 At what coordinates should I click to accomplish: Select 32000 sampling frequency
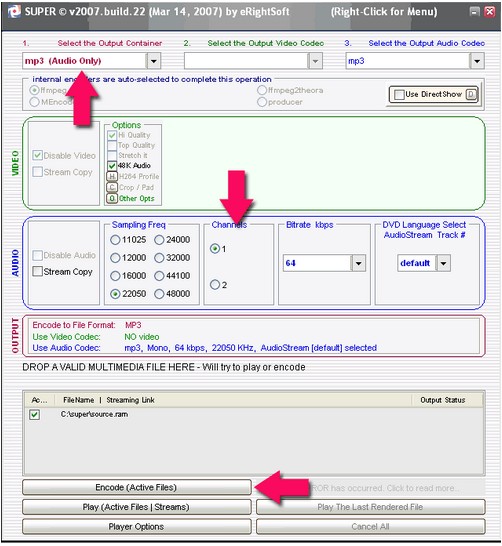(159, 258)
